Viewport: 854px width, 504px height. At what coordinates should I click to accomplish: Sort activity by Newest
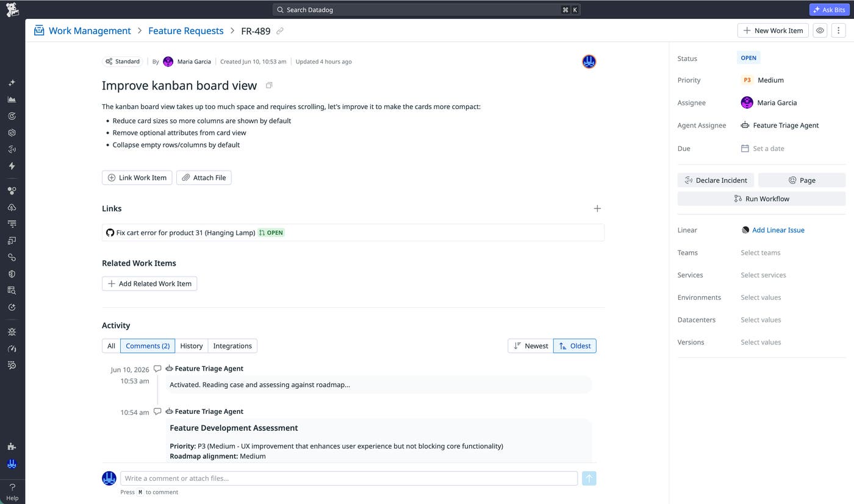pos(531,346)
